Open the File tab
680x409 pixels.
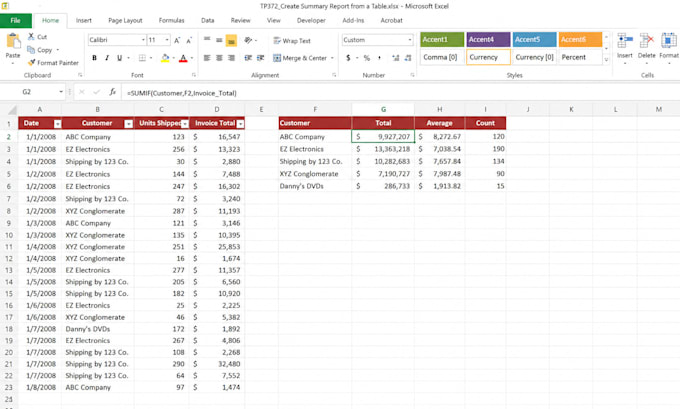[16, 20]
